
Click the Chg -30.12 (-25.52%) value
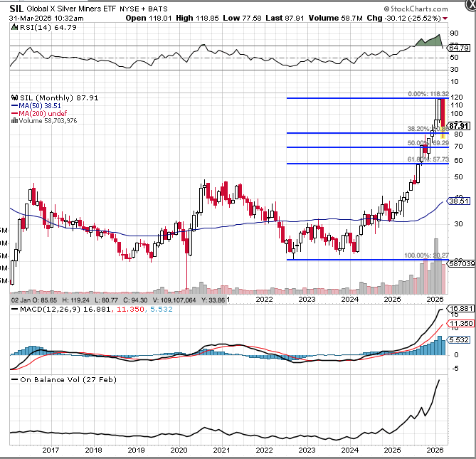tap(403, 19)
